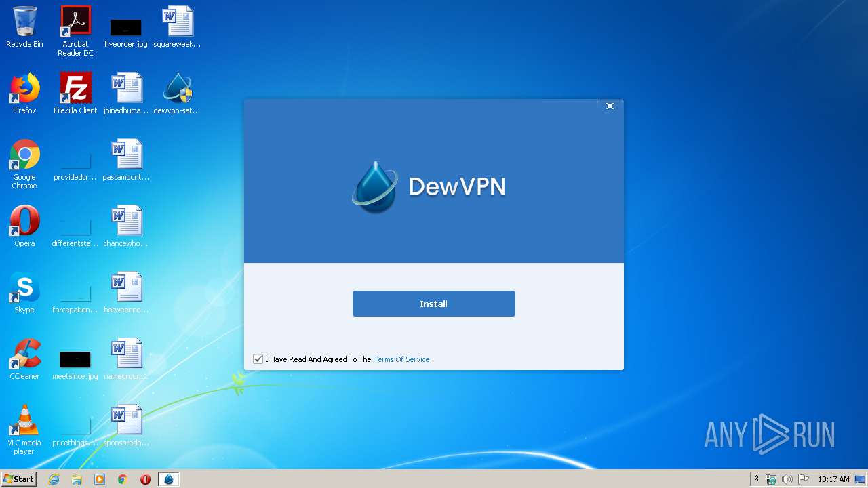This screenshot has height=488, width=868.
Task: Select the forcepatien desktop file
Action: click(75, 300)
